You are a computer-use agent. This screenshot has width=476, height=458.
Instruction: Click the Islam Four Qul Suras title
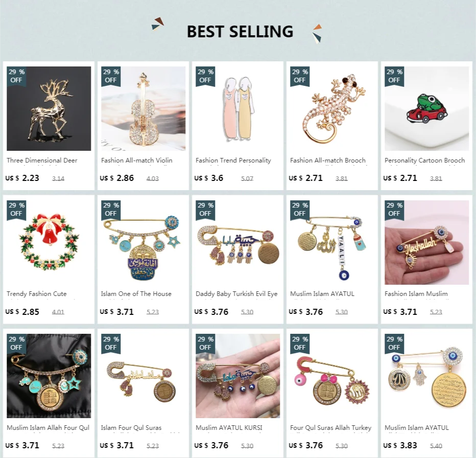[x=131, y=428]
